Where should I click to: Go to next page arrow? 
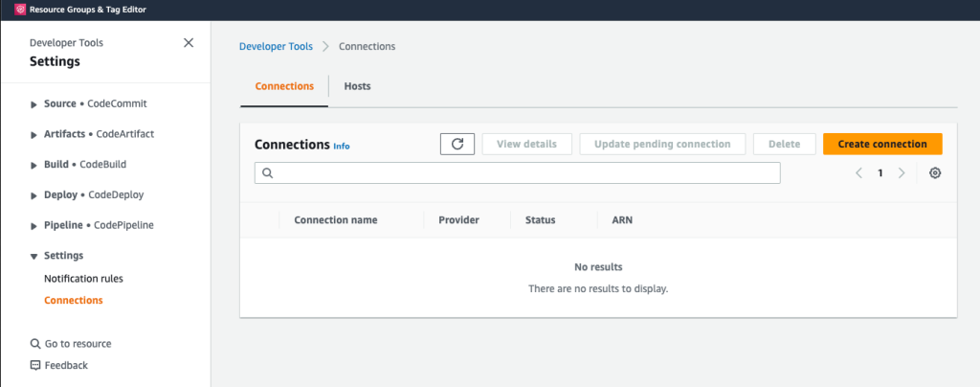pos(902,173)
